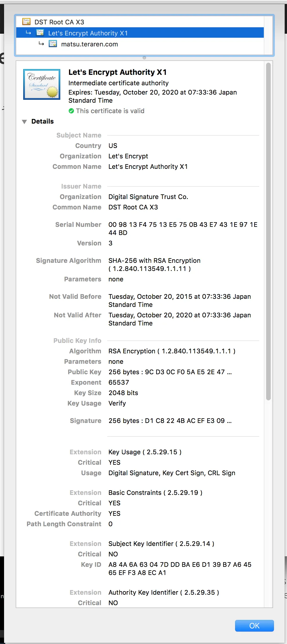The width and height of the screenshot is (287, 644).
Task: Click the green valid checkmark icon
Action: [71, 111]
